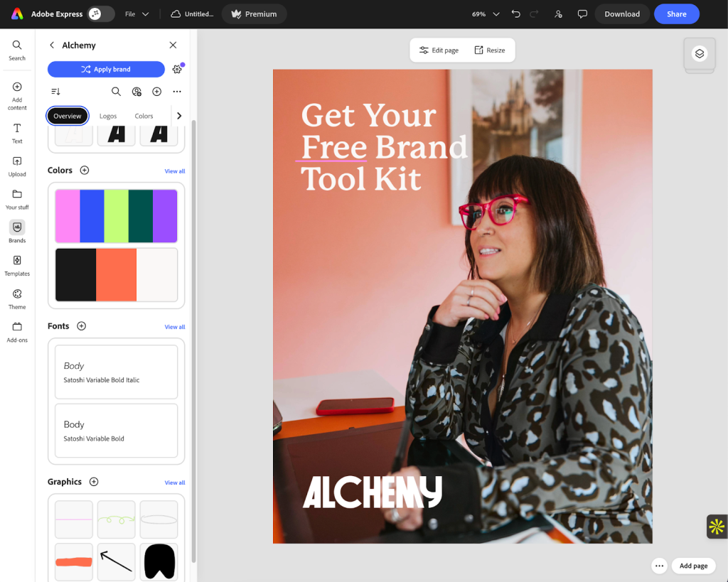Click the add brand asset plus icon
The width and height of the screenshot is (728, 582).
pyautogui.click(x=157, y=92)
